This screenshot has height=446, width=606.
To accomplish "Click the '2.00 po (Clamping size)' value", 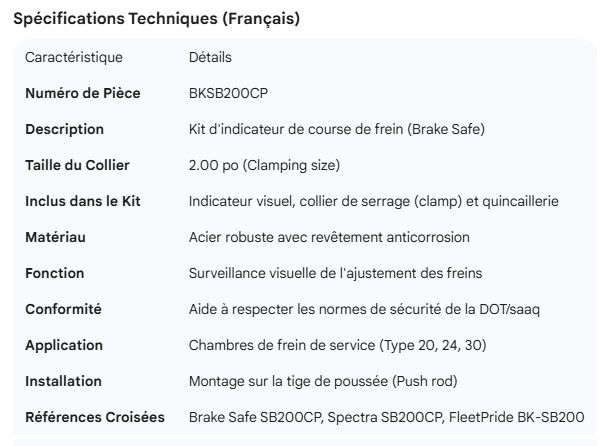I will [x=265, y=165].
